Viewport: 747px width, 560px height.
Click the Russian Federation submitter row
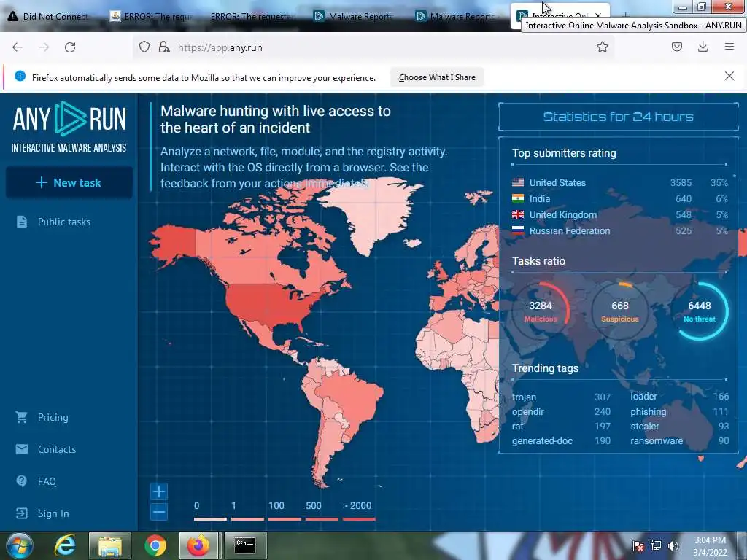620,231
